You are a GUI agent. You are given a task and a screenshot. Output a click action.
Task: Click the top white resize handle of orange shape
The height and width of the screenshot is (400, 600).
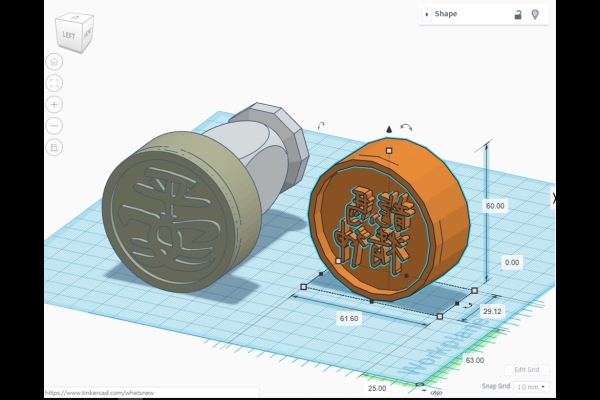pos(389,150)
